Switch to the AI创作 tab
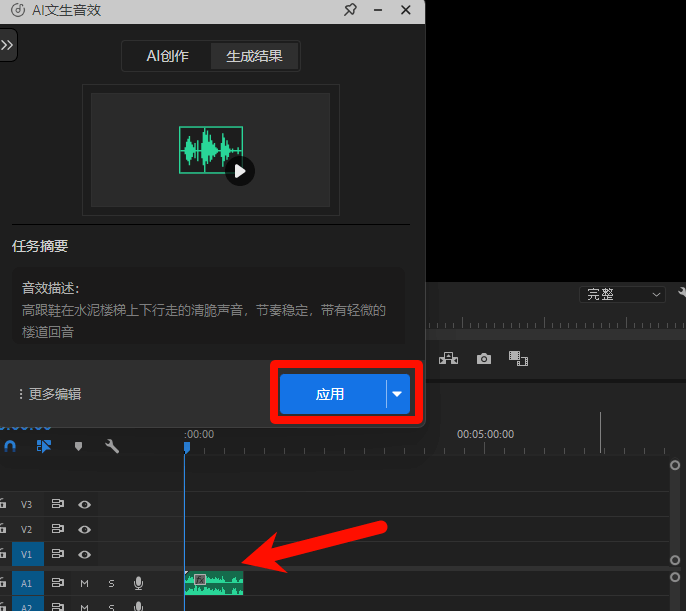 pos(168,56)
